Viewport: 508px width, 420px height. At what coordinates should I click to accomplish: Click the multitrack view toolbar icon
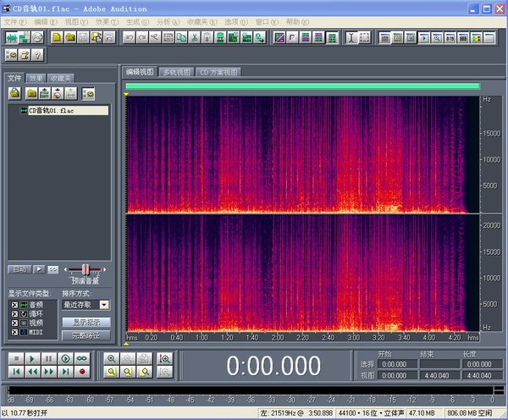[x=25, y=38]
